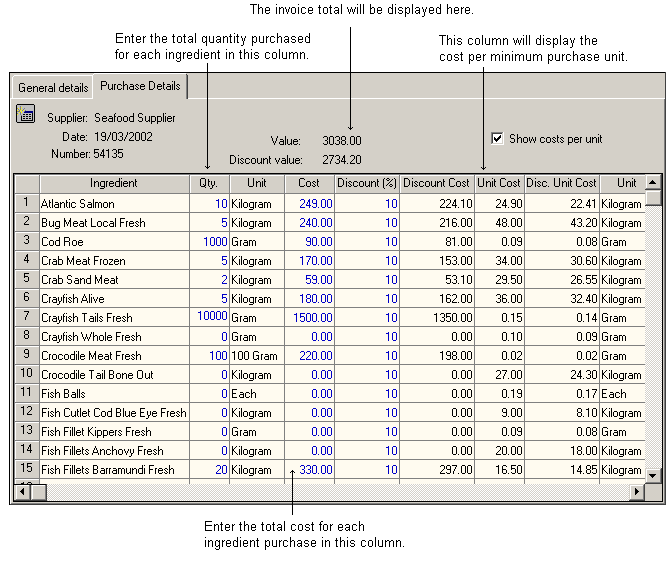Click the Ingredient column header
The image size is (670, 563).
point(114,183)
